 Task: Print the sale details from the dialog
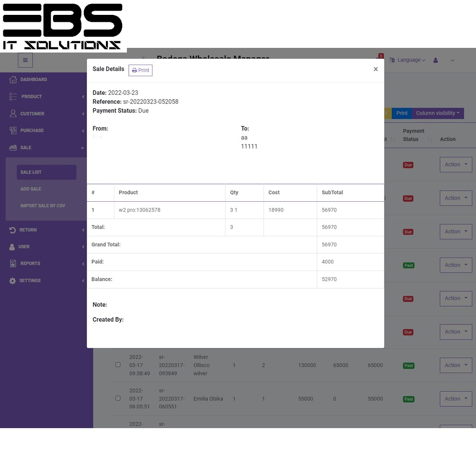click(x=140, y=71)
